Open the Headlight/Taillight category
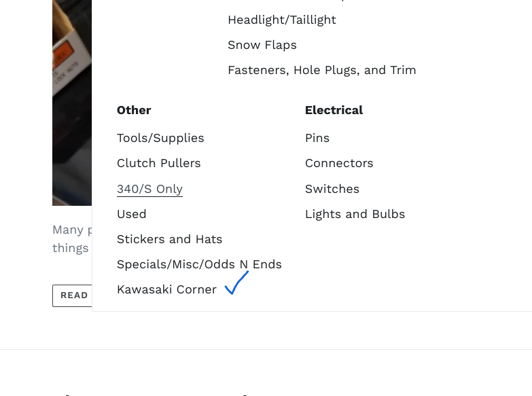532x396 pixels. [281, 20]
